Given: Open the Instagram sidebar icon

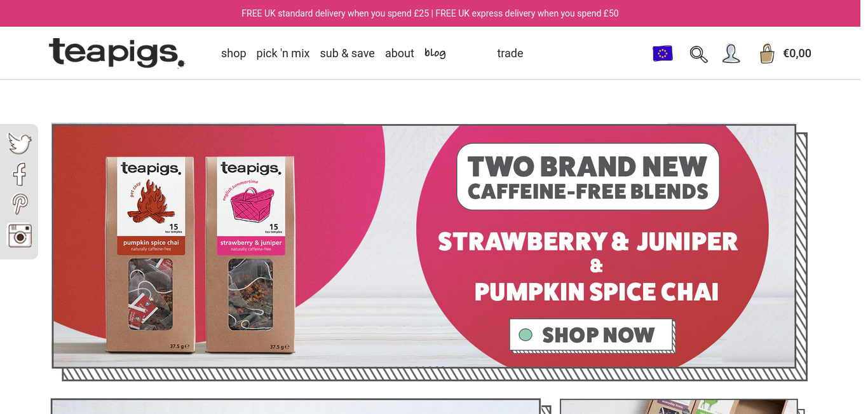Looking at the screenshot, I should pyautogui.click(x=20, y=235).
